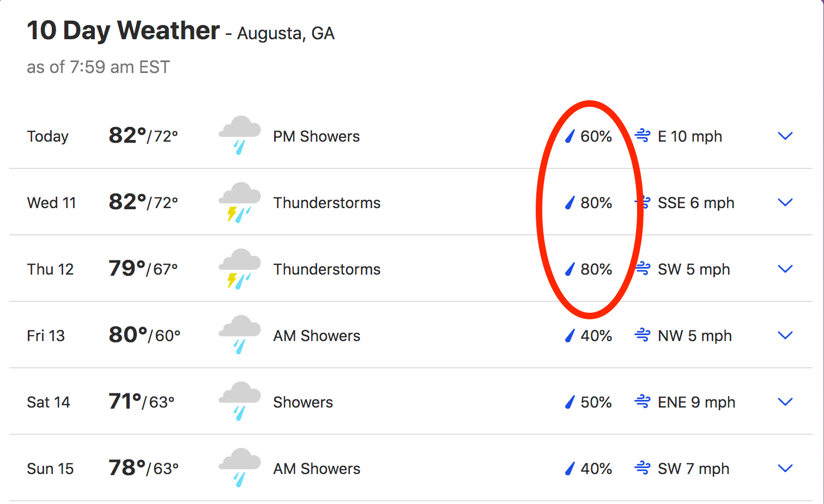The image size is (824, 504).
Task: Expand the Sat 14 forecast chevron
Action: [785, 402]
